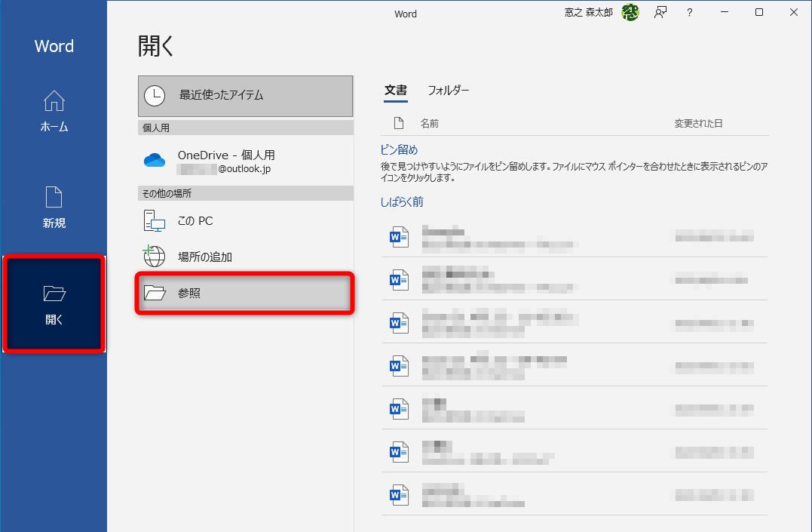The height and width of the screenshot is (532, 812).
Task: Click the clock icon on 最近使ったアイテム
Action: [155, 96]
